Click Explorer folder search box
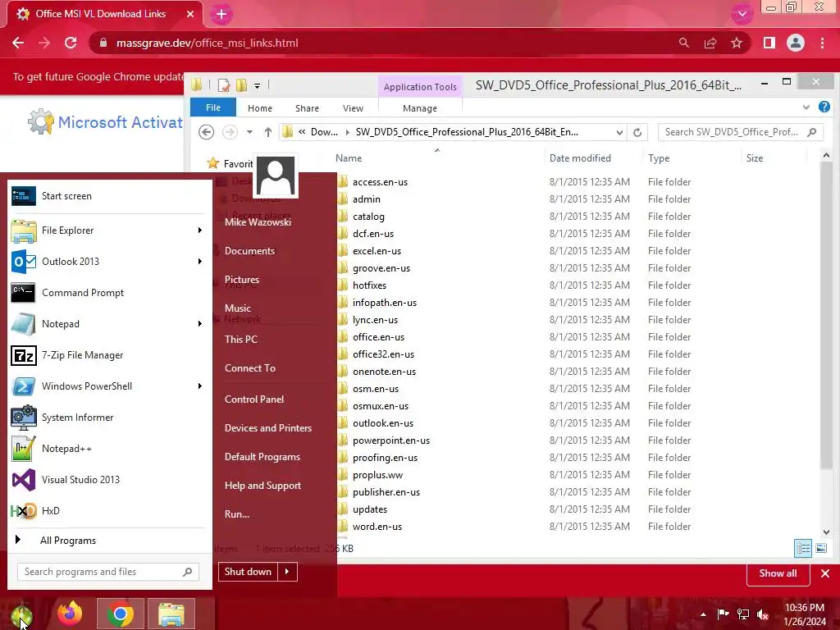Viewport: 840px width, 630px height. [x=741, y=132]
